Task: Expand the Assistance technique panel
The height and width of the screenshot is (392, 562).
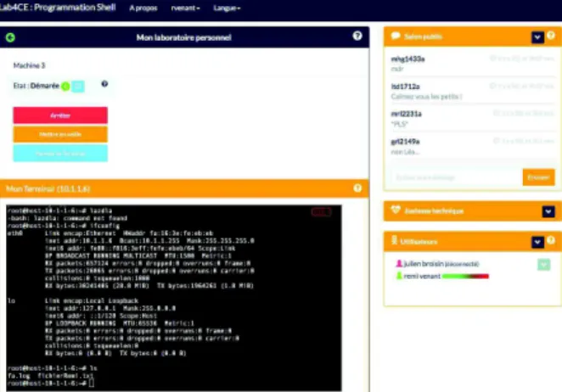Action: coord(548,211)
